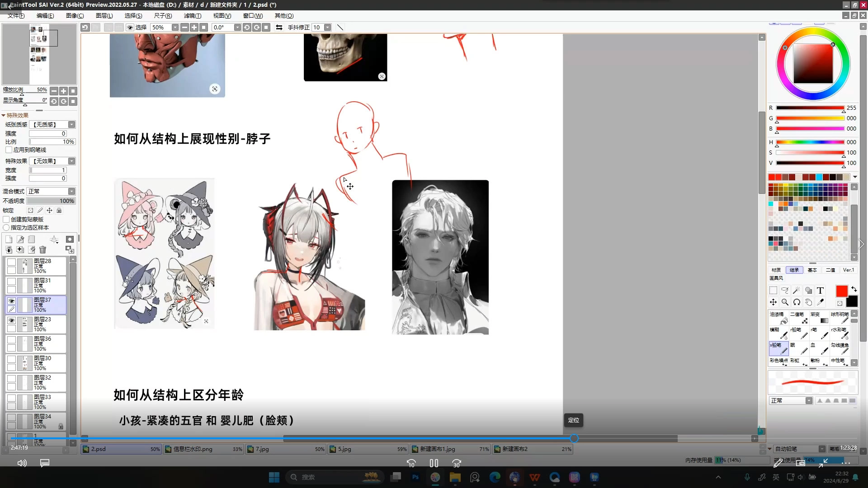Choose the 渐变 gradient tool
Image resolution: width=868 pixels, height=488 pixels.
pyautogui.click(x=819, y=318)
